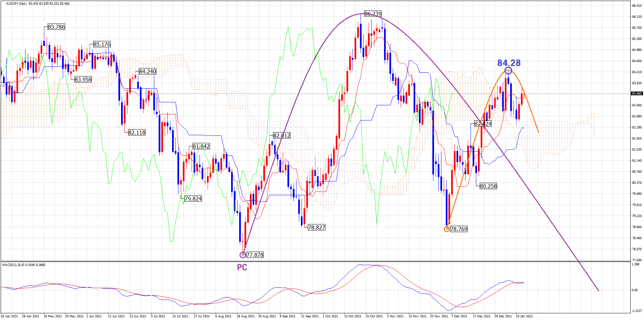644x320 pixels.
Task: Select the 80.258 price label
Action: coord(488,186)
